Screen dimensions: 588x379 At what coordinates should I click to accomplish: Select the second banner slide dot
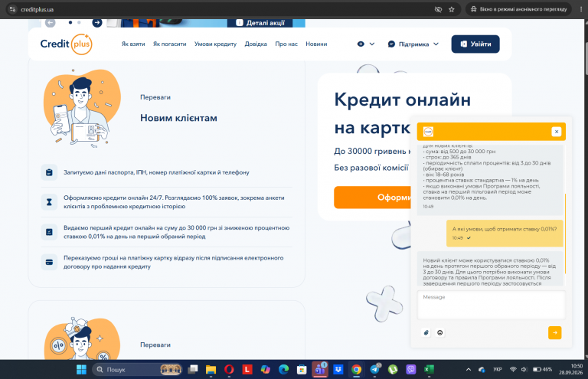[79, 22]
